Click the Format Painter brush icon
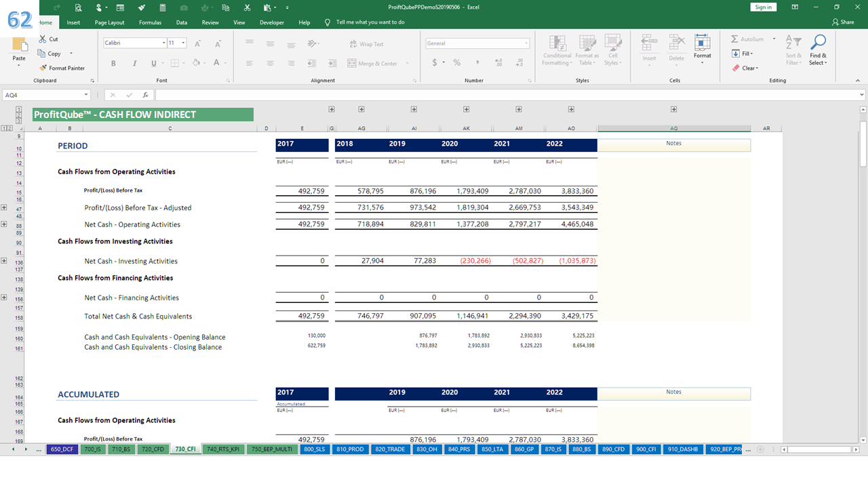This screenshot has height=488, width=868. pyautogui.click(x=43, y=68)
